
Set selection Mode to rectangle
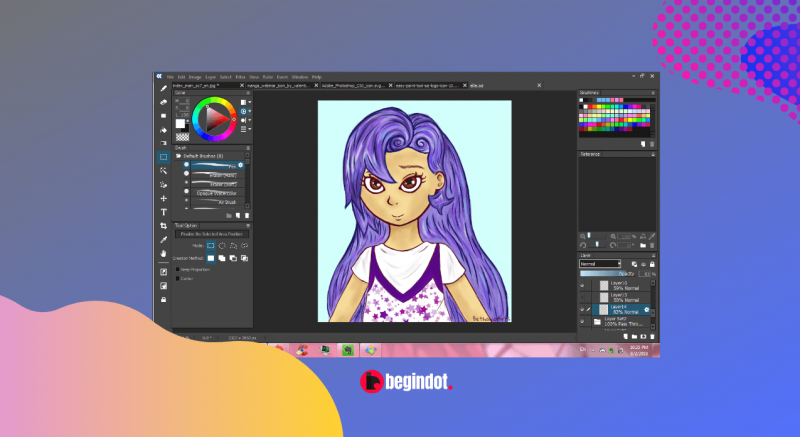211,246
